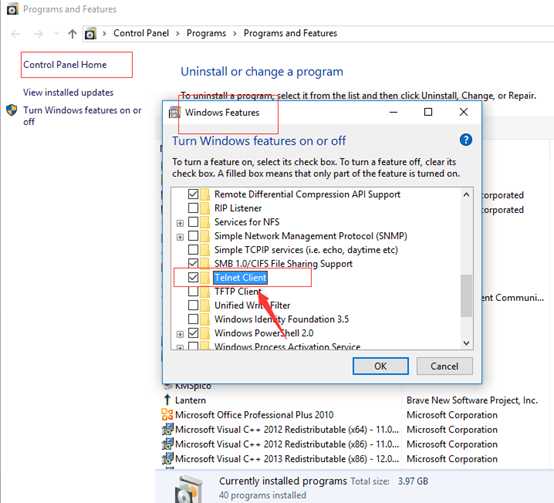554x503 pixels.
Task: Open the chevron before Control Panel breadcrumb
Action: (104, 34)
